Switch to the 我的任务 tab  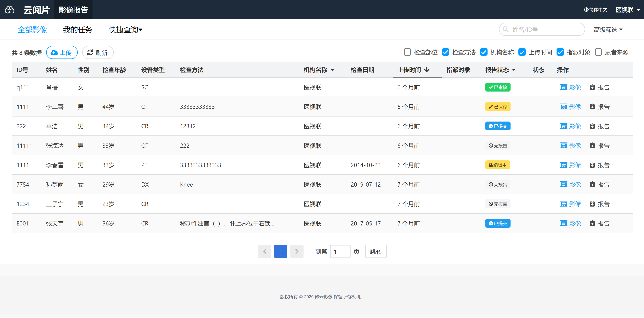click(x=78, y=30)
